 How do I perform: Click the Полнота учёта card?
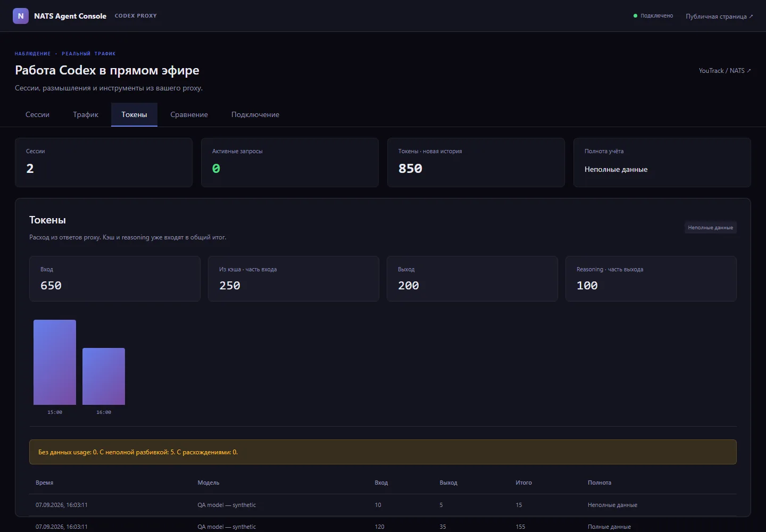[662, 162]
